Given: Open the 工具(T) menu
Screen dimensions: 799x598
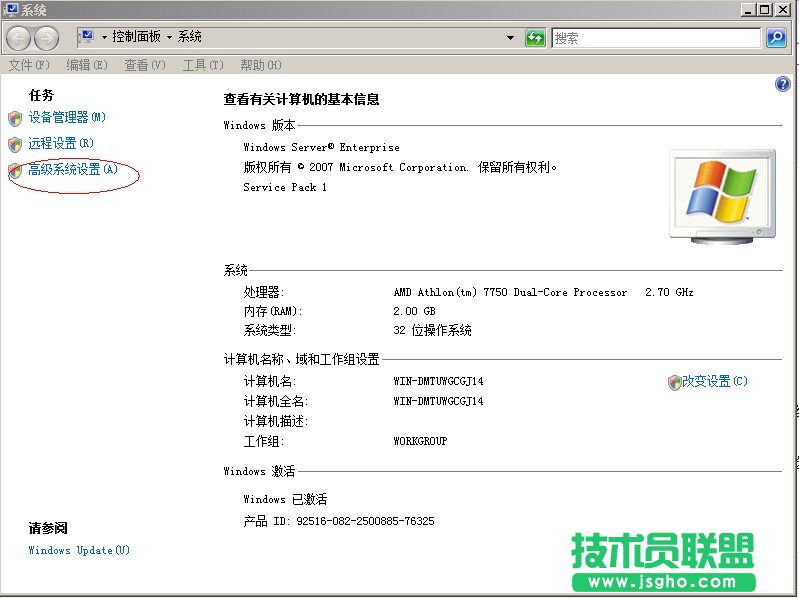Looking at the screenshot, I should (203, 65).
